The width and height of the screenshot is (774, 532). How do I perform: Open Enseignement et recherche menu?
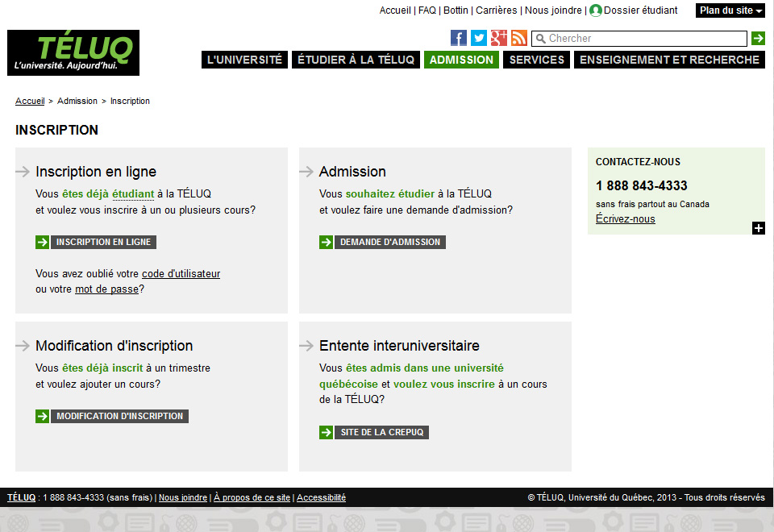click(669, 60)
